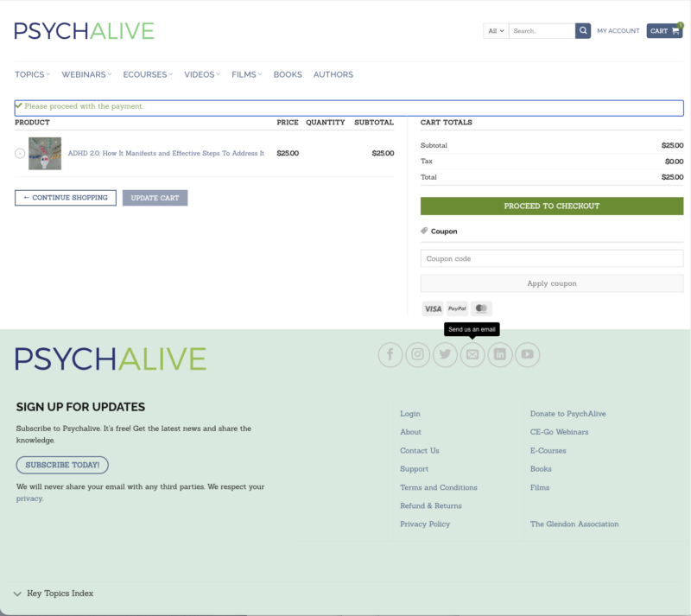Open Contact Us footer link
This screenshot has width=691, height=616.
pyautogui.click(x=420, y=451)
